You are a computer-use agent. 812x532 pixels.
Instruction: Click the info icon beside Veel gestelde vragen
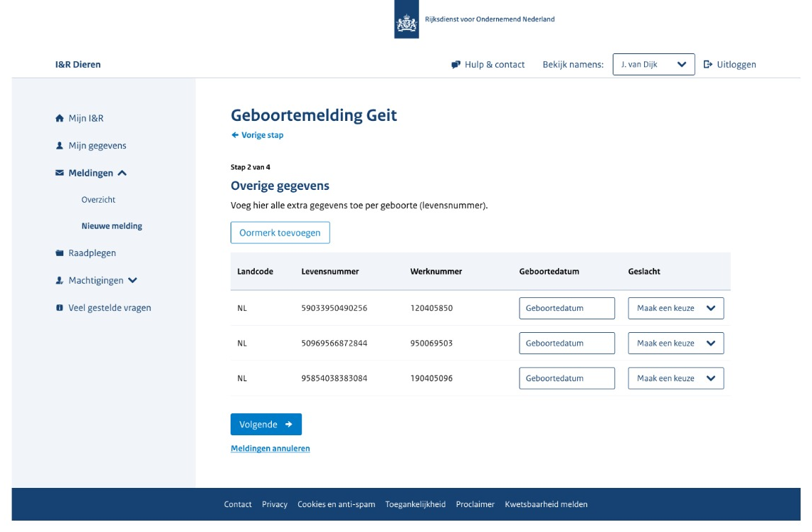[x=60, y=308]
